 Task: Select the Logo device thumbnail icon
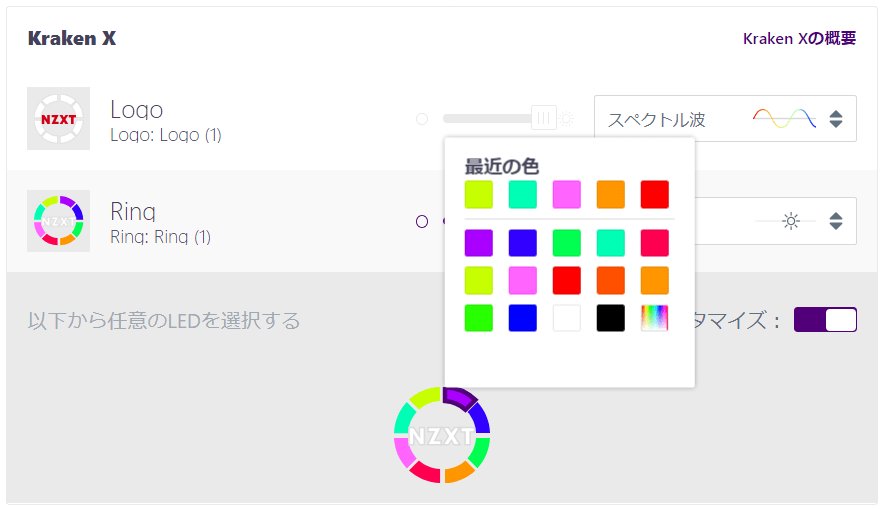pyautogui.click(x=59, y=118)
